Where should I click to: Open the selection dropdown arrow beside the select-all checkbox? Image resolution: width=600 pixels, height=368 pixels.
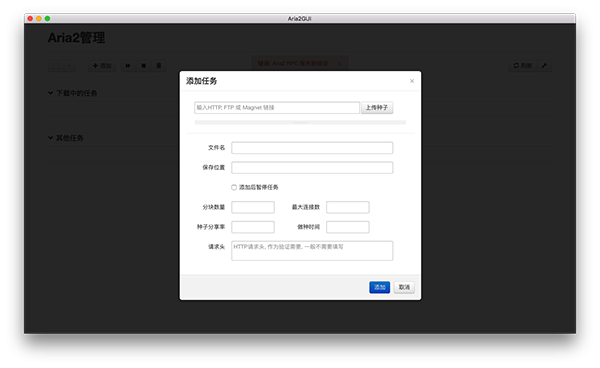[x=69, y=66]
